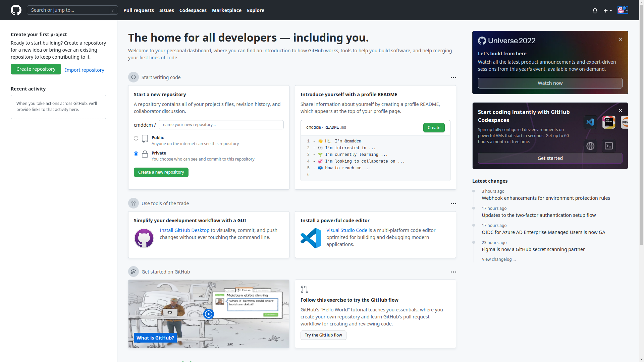Open the Start writing code three-dot menu

click(x=453, y=77)
